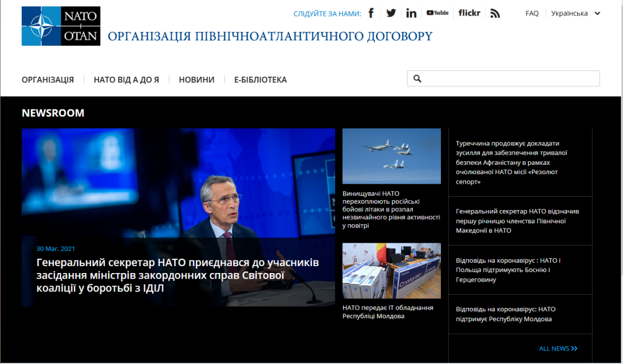Click the NATO OTAN logo
Viewport: 623px width, 364px height.
(x=61, y=26)
